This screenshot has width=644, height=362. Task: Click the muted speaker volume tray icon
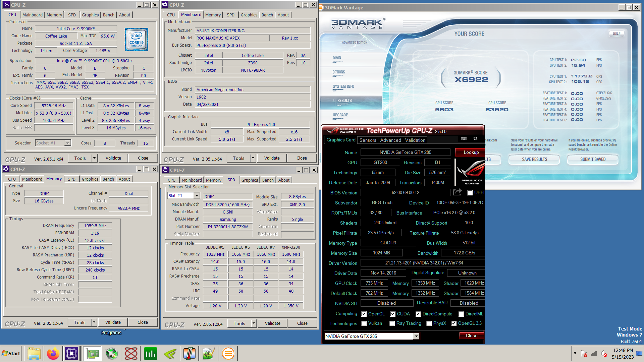point(604,354)
